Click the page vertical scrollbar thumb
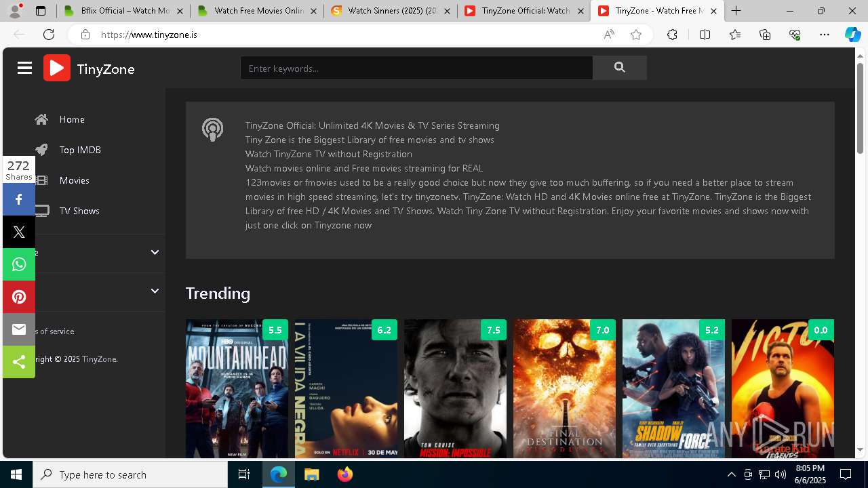The image size is (868, 488). tap(860, 108)
